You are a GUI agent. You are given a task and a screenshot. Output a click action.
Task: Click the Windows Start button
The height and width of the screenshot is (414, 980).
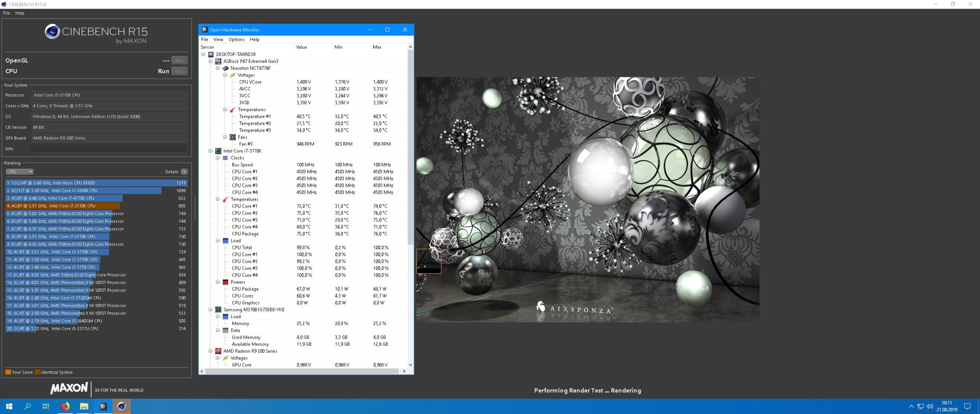pyautogui.click(x=9, y=406)
